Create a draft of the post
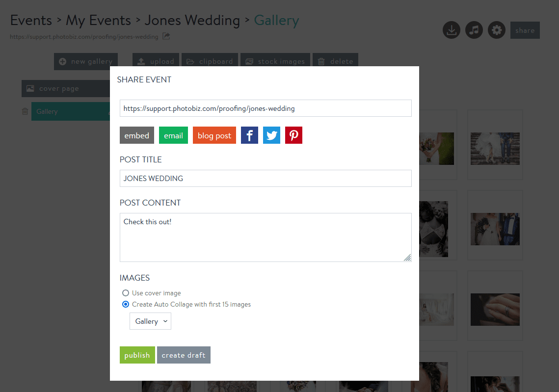The width and height of the screenshot is (559, 392). coord(184,355)
